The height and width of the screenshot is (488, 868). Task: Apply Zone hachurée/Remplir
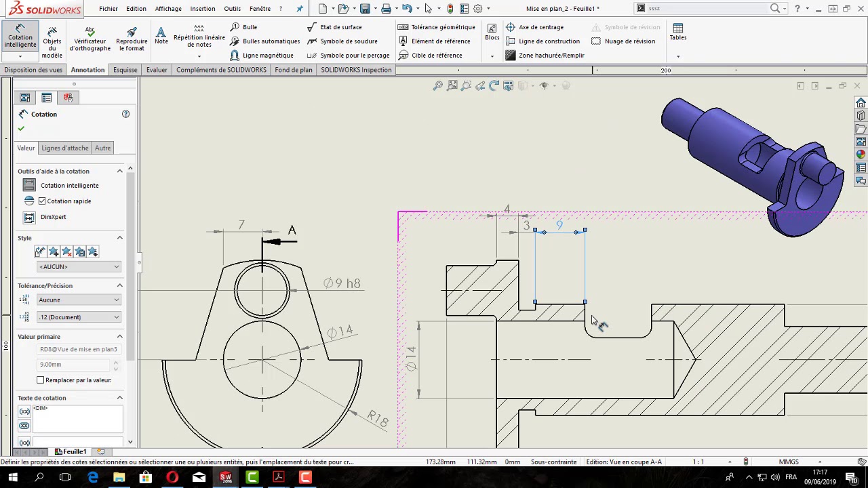coord(545,56)
